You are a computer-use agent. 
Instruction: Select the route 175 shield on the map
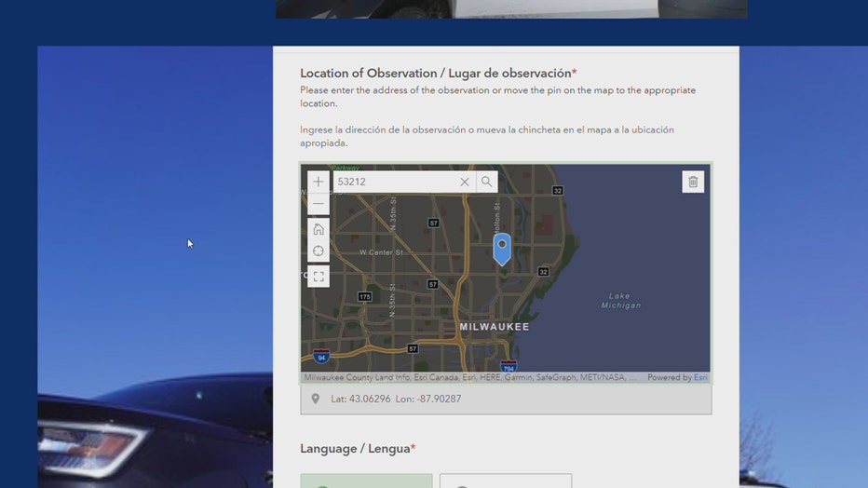click(364, 296)
